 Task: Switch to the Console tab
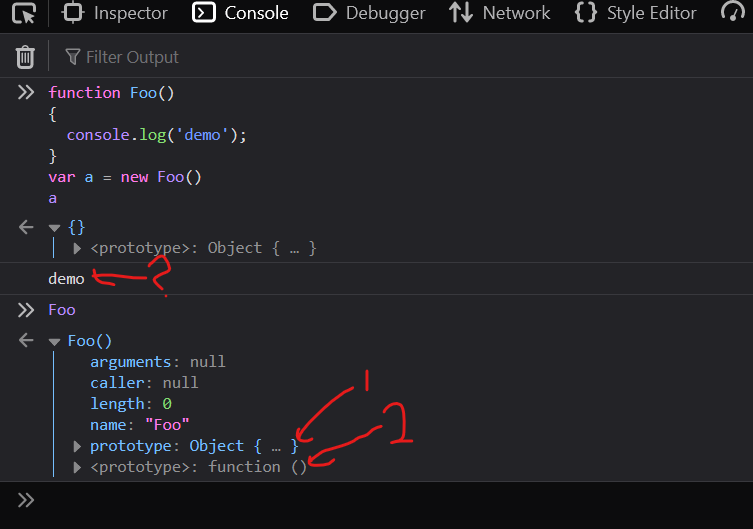tap(240, 13)
